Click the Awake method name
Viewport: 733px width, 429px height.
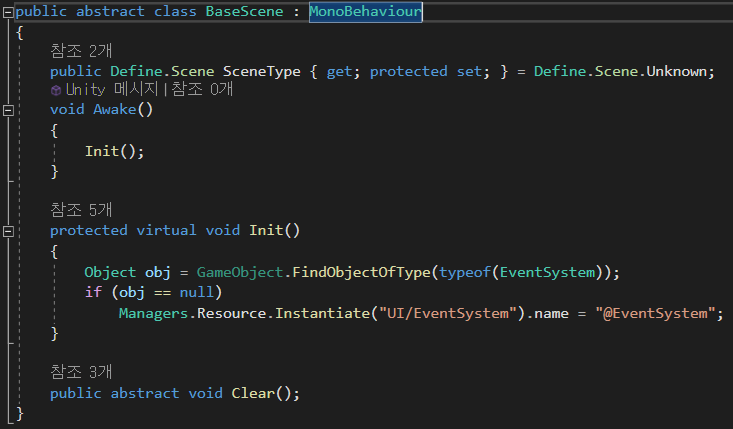pyautogui.click(x=115, y=109)
